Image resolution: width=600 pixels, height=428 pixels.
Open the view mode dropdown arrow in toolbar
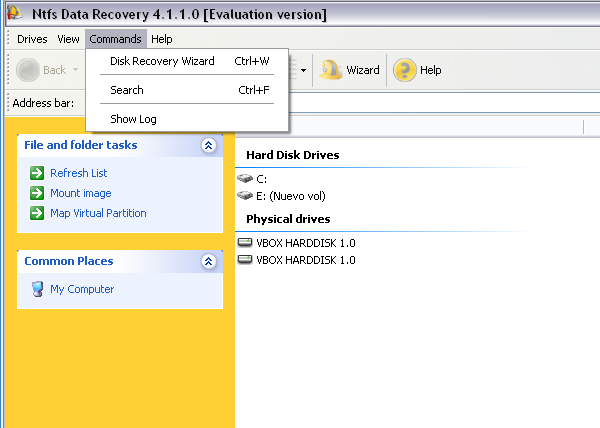coord(303,70)
